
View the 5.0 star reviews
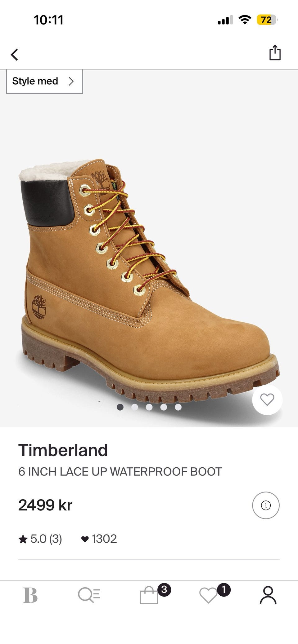tap(40, 539)
